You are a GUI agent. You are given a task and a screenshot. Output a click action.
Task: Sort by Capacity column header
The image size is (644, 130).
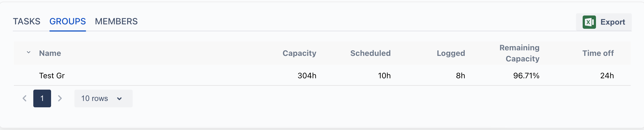(x=300, y=53)
